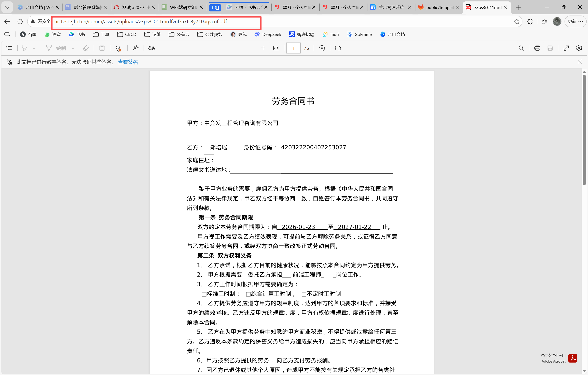588x375 pixels.
Task: Open the find in document search icon
Action: 521,48
